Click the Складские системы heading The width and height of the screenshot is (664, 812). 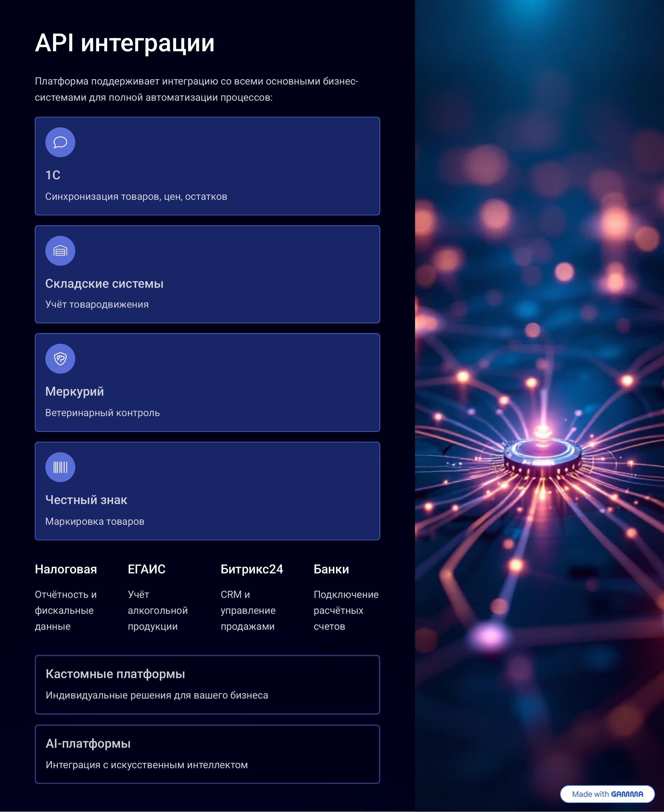104,284
